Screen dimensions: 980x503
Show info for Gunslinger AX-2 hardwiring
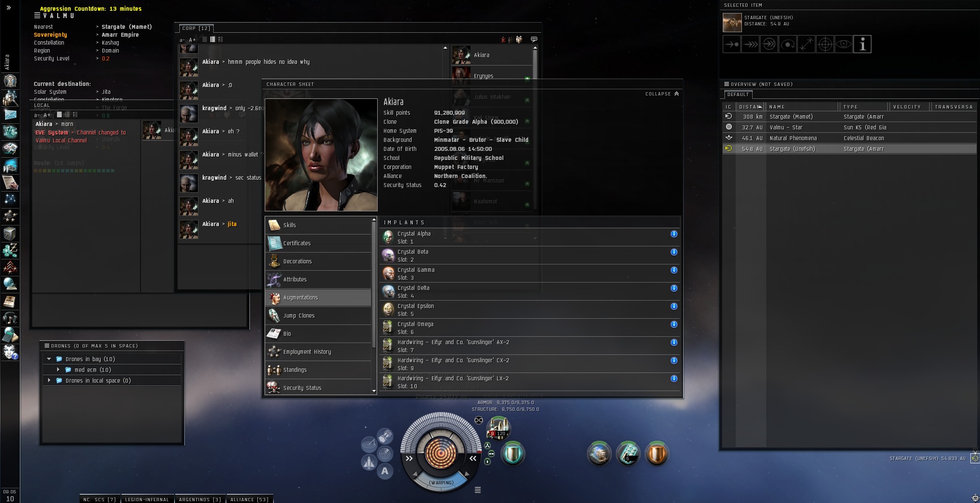click(674, 342)
